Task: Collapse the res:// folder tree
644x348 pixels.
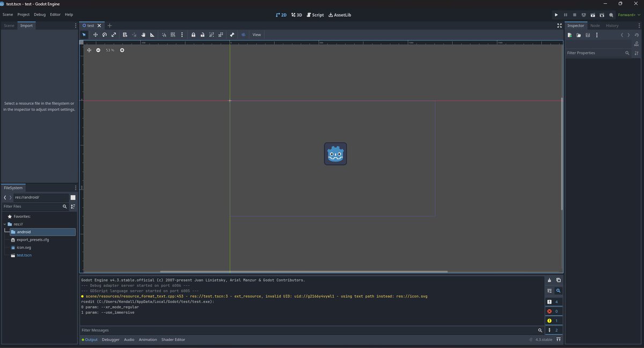Action: tap(5, 224)
